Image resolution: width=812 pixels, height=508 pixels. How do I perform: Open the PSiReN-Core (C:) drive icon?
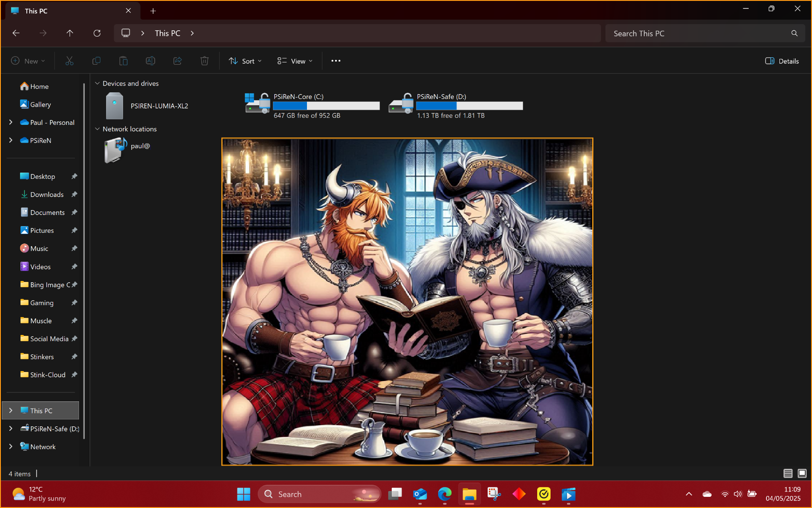[x=257, y=104]
